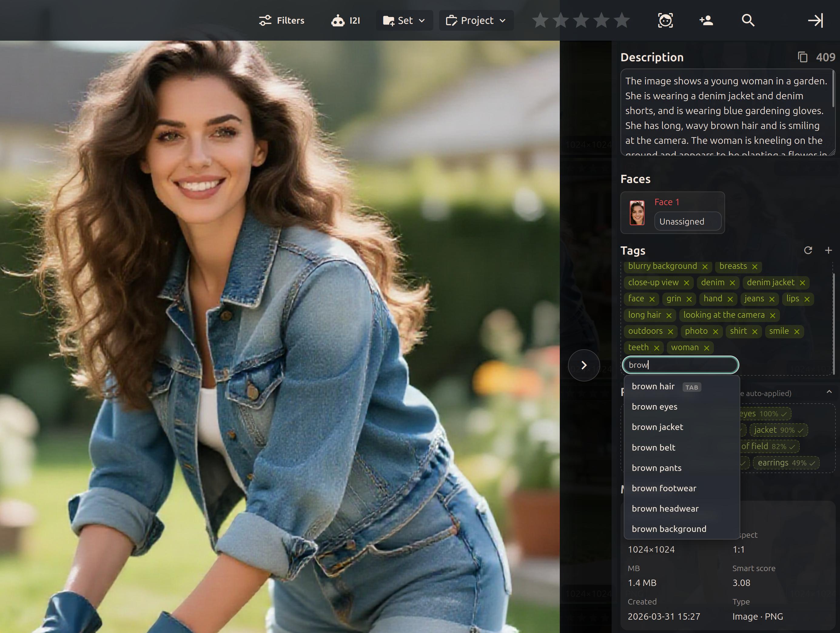Viewport: 840px width, 633px height.
Task: Go to next image arrow button
Action: [584, 365]
